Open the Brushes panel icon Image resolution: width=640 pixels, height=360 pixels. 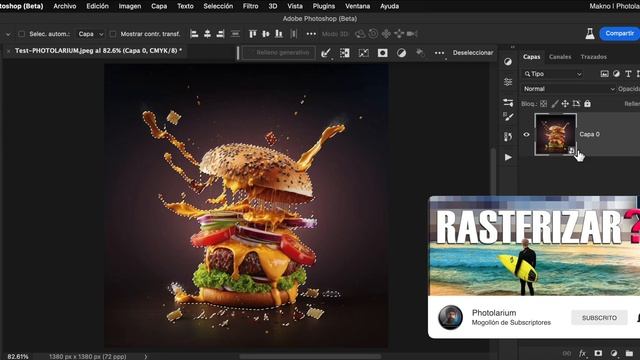[x=508, y=117]
